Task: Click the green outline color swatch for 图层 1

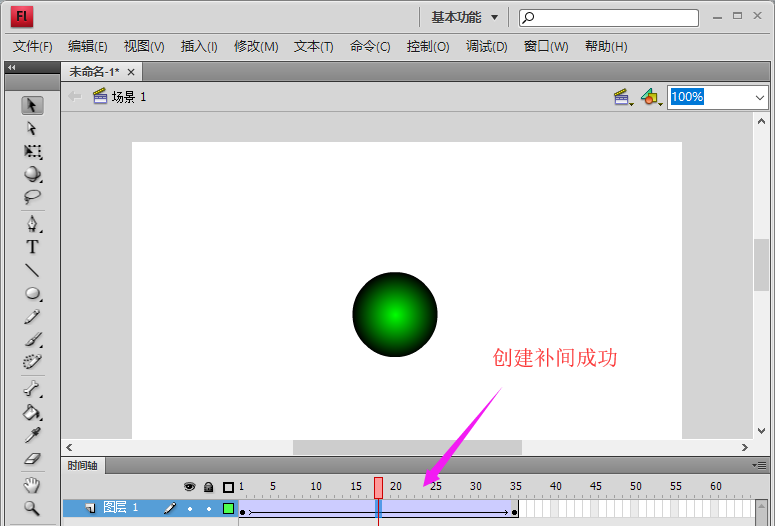Action: (x=228, y=508)
